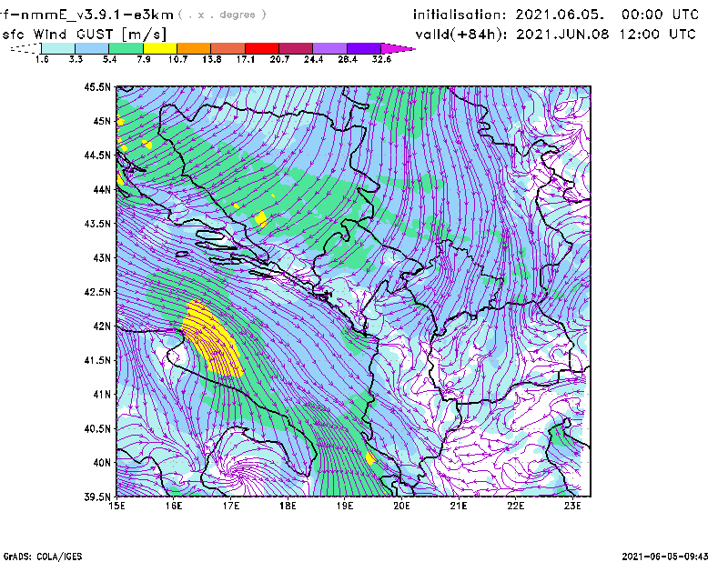
Task: Click the 43.5N latitude label
Action: coord(97,224)
